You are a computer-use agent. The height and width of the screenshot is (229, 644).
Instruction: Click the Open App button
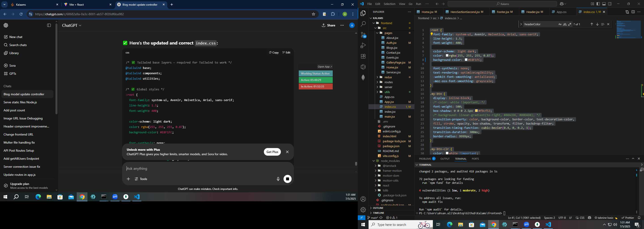324,67
